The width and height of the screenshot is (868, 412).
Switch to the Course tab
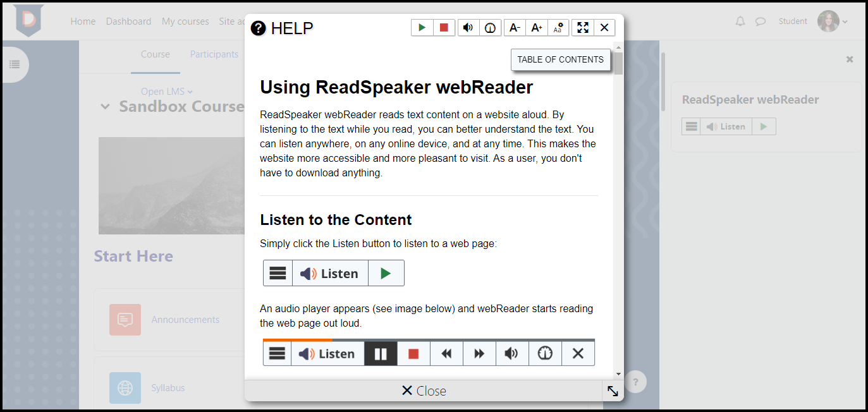[155, 54]
